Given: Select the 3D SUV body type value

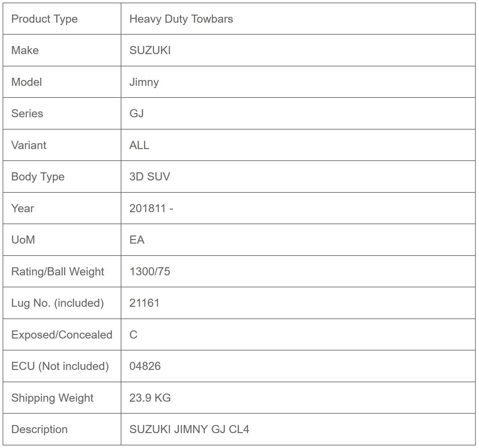Looking at the screenshot, I should 150,177.
